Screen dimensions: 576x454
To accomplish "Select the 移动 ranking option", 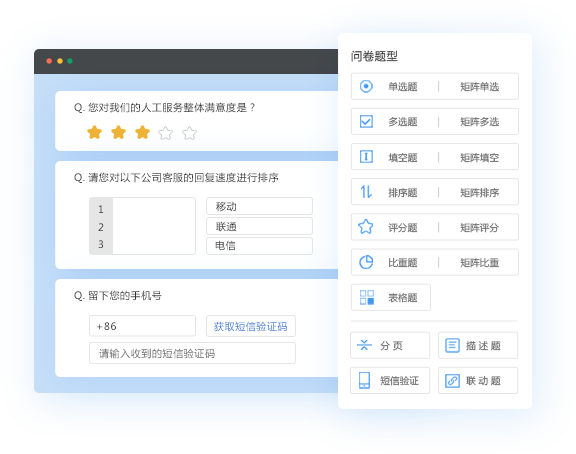I will (259, 206).
